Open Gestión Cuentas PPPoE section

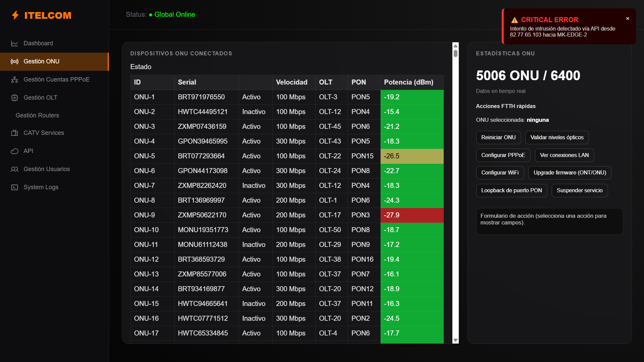(x=54, y=80)
